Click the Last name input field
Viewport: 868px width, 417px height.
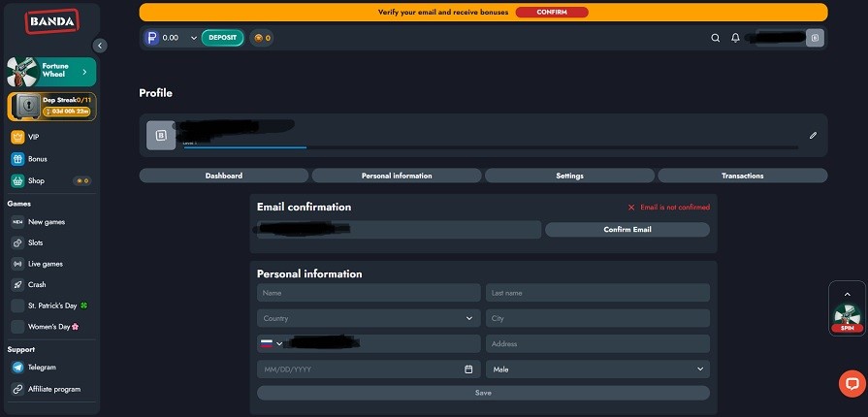click(597, 293)
